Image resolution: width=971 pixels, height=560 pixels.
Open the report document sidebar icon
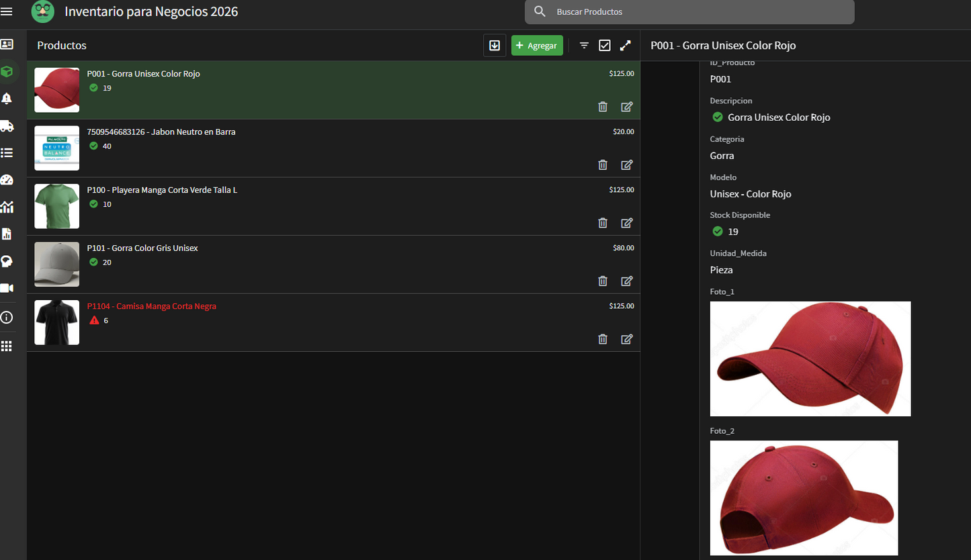[7, 234]
